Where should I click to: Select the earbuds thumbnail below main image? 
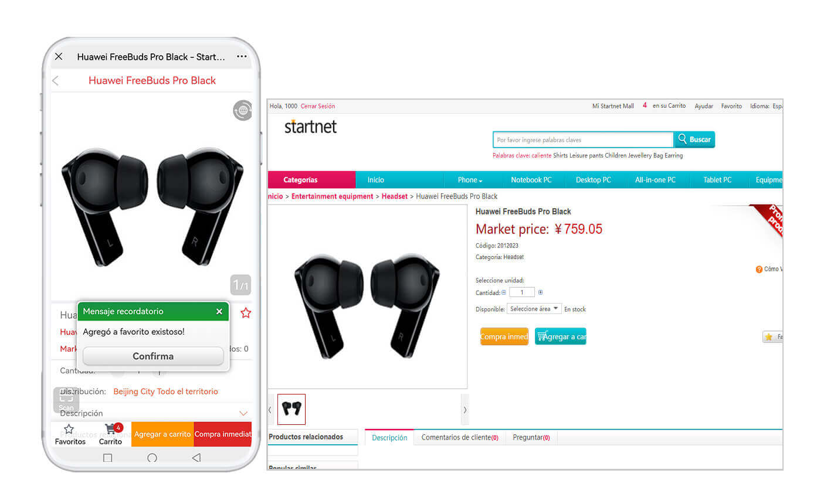pos(292,409)
